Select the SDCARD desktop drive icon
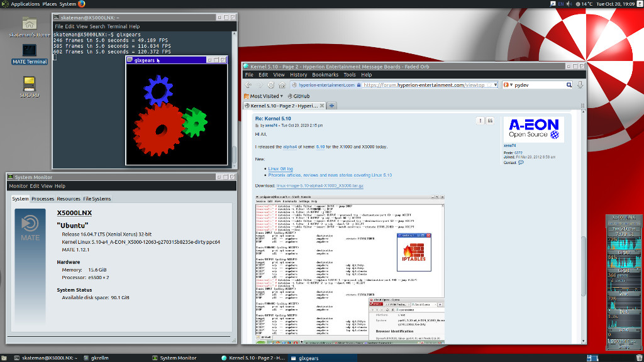The image size is (644, 362). 29,87
